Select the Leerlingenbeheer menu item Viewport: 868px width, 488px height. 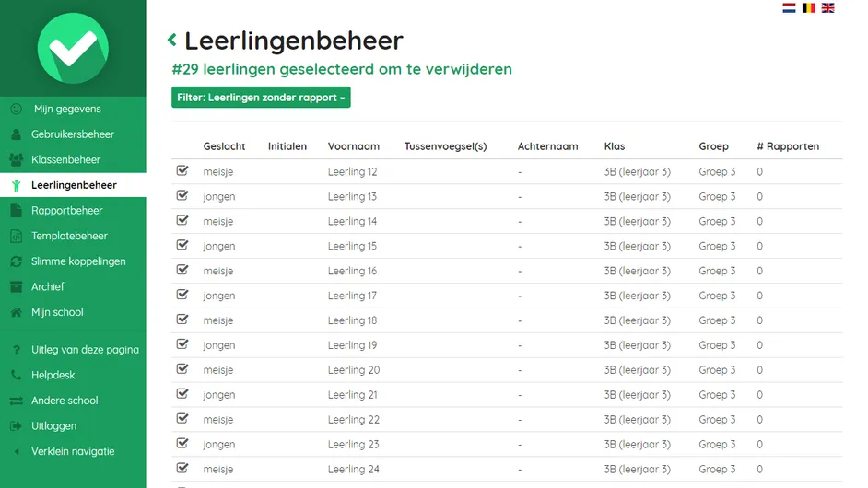click(x=75, y=185)
